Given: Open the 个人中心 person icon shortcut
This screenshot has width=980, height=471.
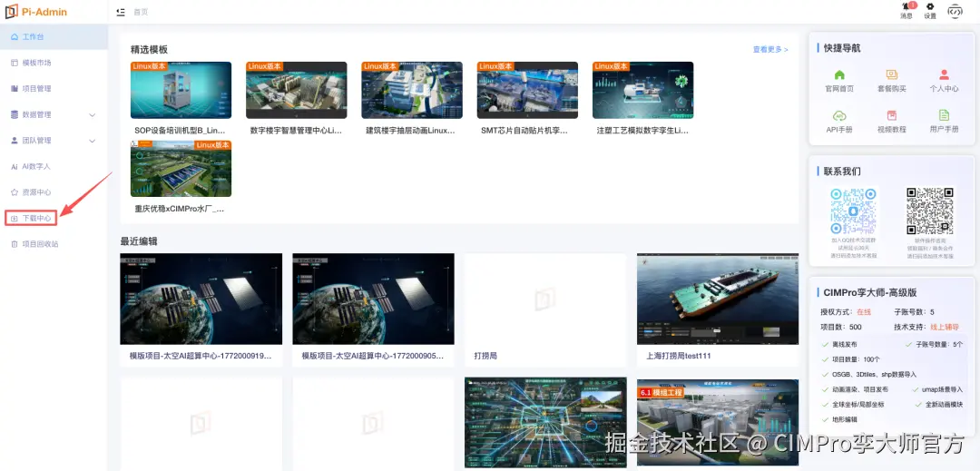Looking at the screenshot, I should coord(944,75).
